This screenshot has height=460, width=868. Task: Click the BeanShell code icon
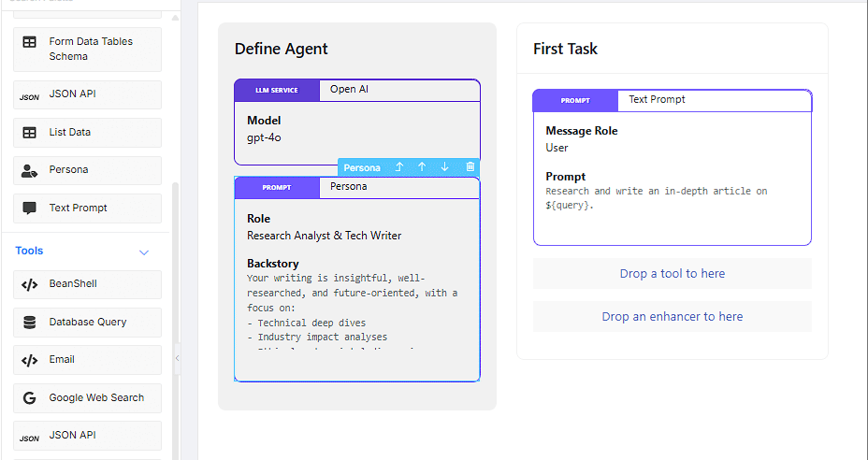30,284
